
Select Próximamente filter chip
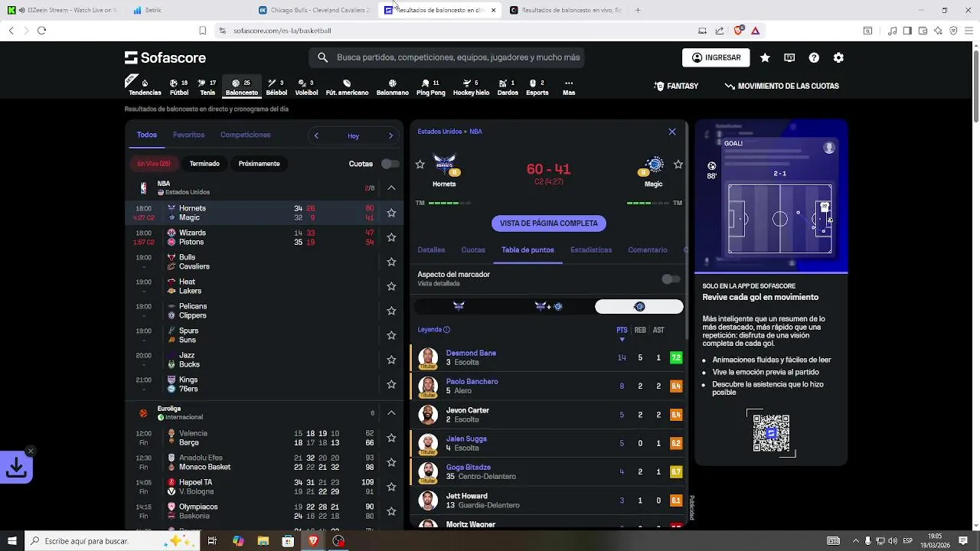pyautogui.click(x=259, y=164)
